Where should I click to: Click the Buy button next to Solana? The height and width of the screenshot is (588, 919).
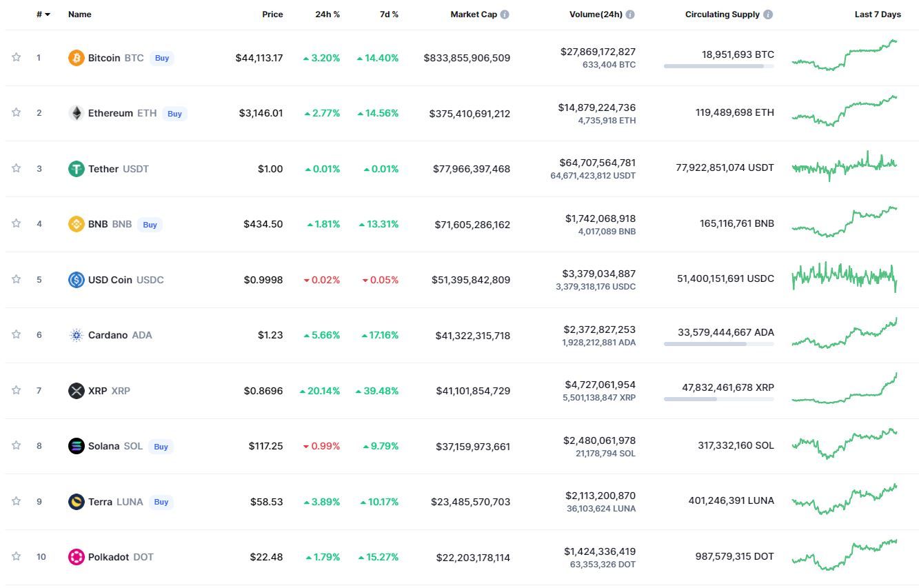click(161, 447)
